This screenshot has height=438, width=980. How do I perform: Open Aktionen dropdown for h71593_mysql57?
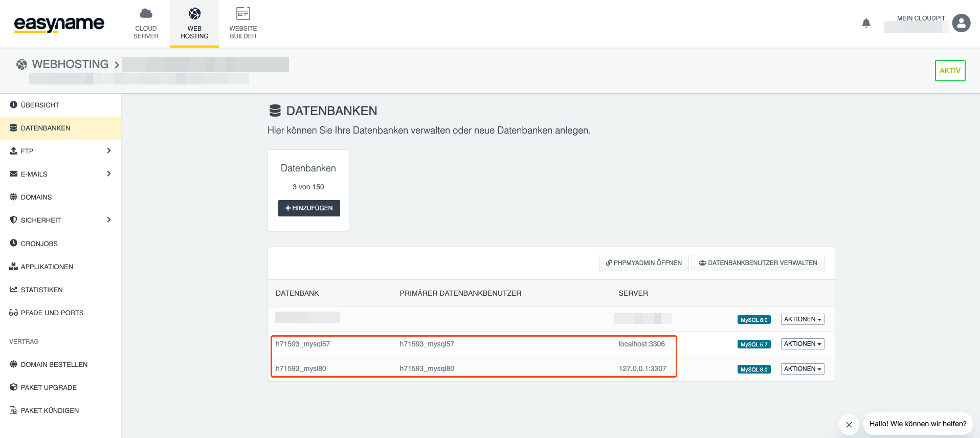pyautogui.click(x=802, y=344)
